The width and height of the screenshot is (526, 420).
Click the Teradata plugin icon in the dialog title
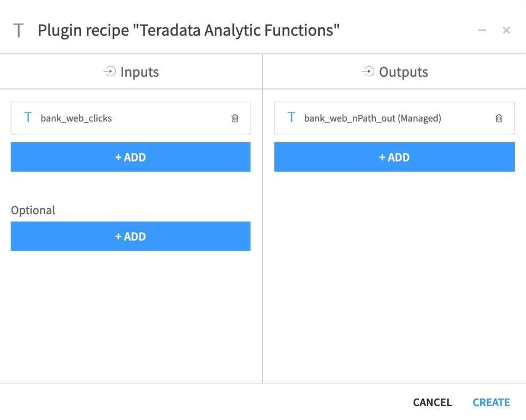pos(18,30)
